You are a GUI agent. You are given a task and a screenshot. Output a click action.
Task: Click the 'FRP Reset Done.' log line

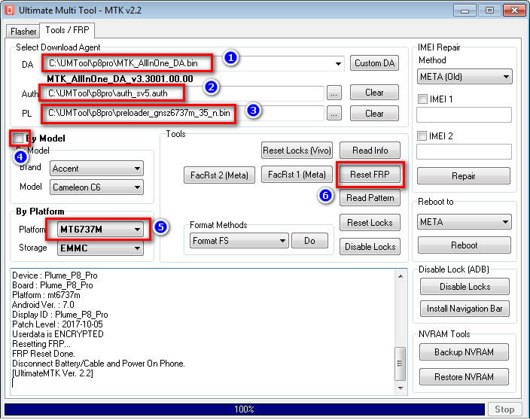click(44, 354)
